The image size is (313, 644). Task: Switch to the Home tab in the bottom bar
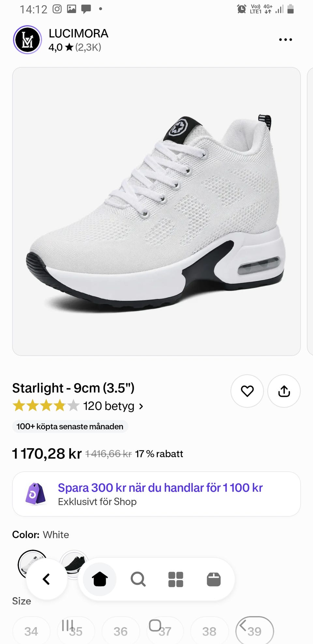click(x=100, y=579)
